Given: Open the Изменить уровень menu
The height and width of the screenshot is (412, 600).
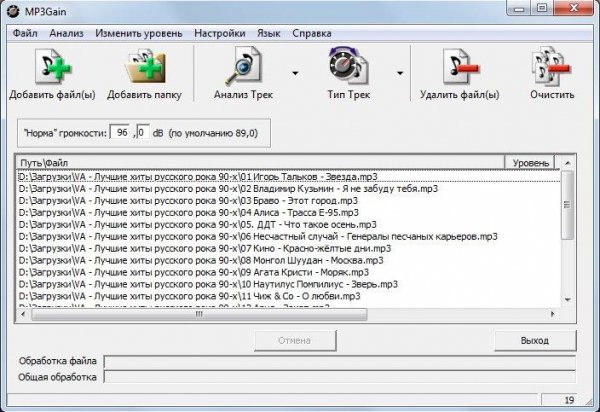Looking at the screenshot, I should point(139,33).
